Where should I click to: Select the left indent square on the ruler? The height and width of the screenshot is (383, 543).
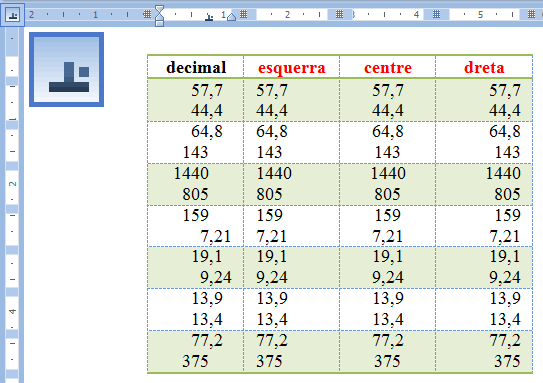coord(159,23)
